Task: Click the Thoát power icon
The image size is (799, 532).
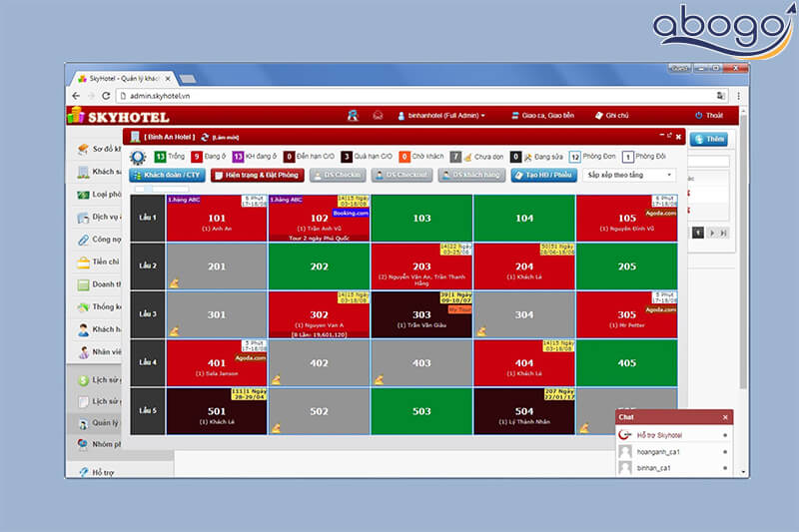Action: pos(698,116)
